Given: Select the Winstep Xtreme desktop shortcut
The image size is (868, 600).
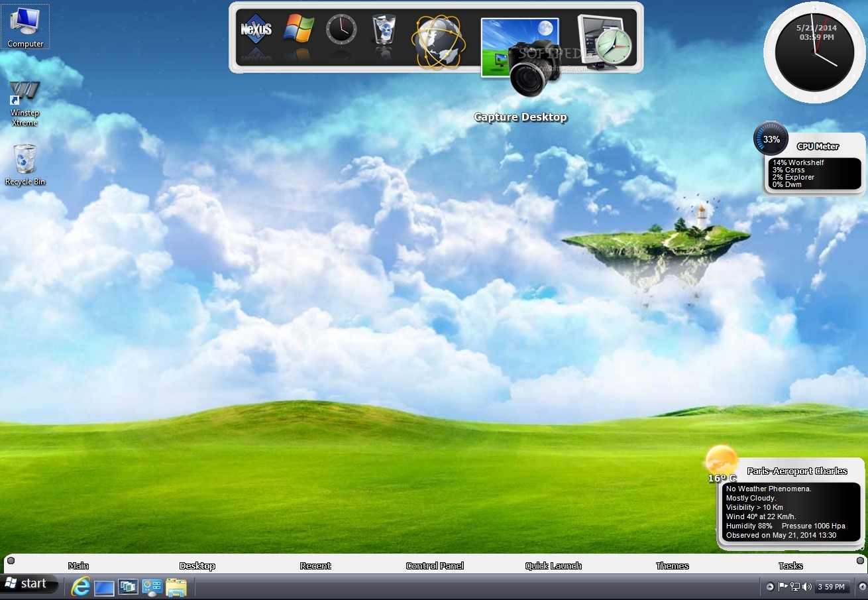Looking at the screenshot, I should [25, 104].
